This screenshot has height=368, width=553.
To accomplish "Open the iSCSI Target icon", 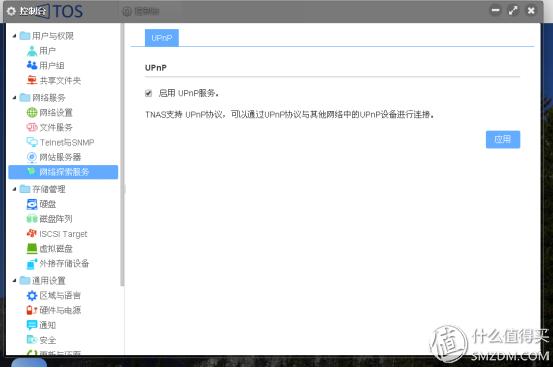I will point(32,234).
